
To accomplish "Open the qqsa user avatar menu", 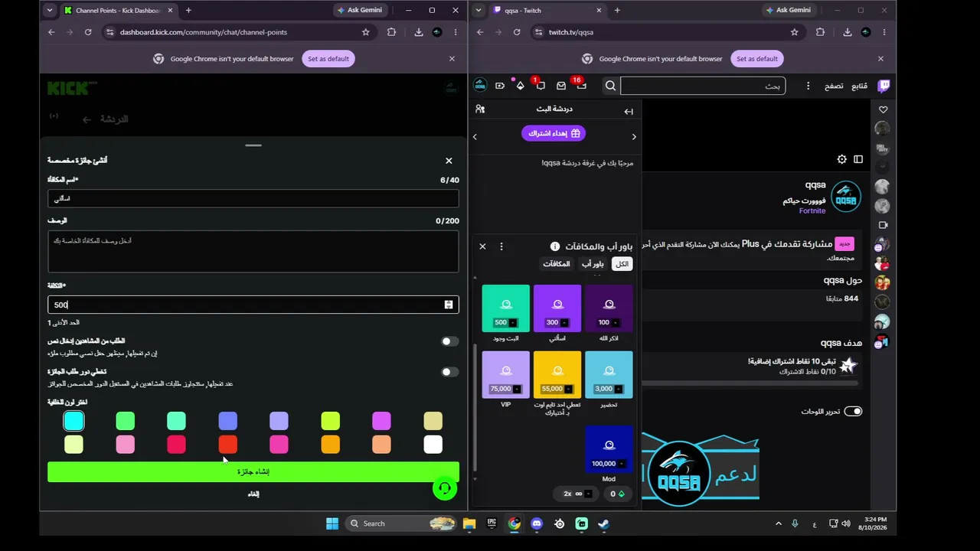I will [480, 86].
